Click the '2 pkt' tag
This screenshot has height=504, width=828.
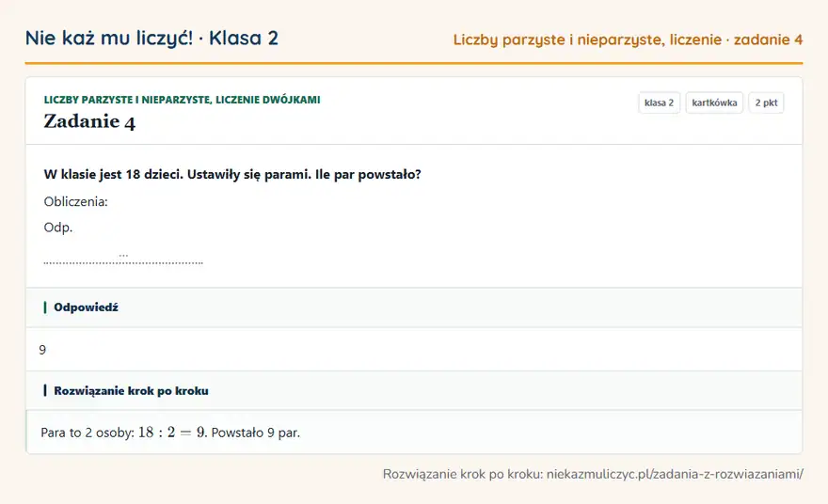(766, 102)
